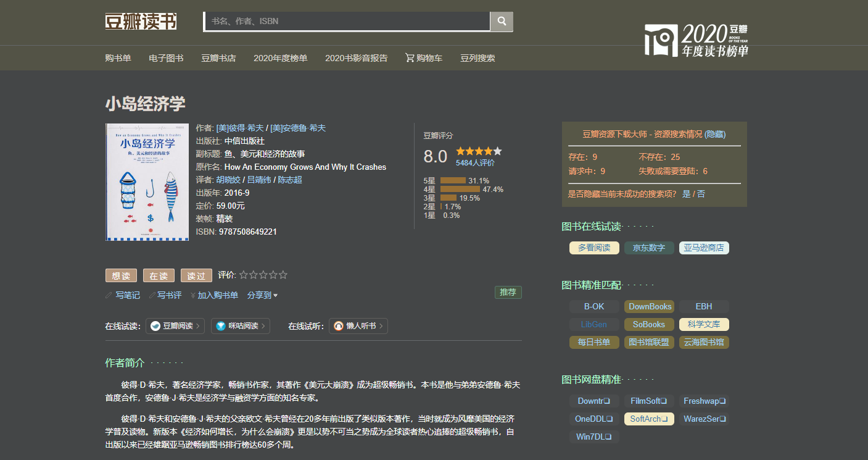Open the 图书馆联盟 source tag
This screenshot has height=460, width=868.
649,342
